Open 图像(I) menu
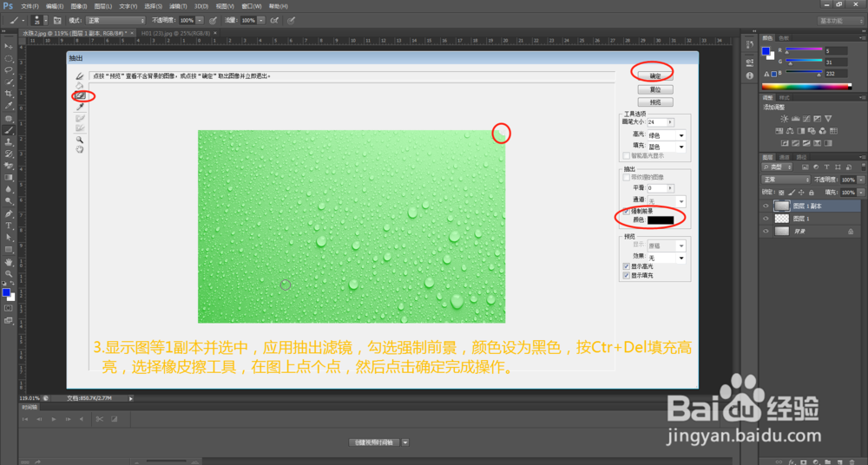Image resolution: width=868 pixels, height=465 pixels. click(x=79, y=6)
